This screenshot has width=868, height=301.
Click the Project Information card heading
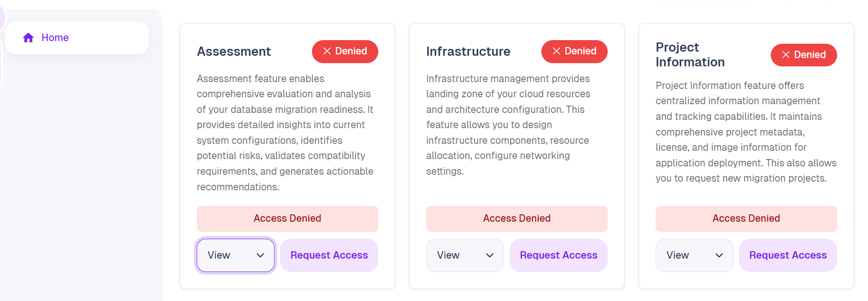tap(690, 54)
